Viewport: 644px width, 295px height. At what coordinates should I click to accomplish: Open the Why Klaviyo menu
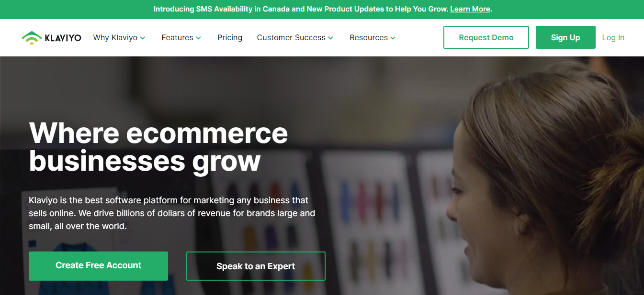pyautogui.click(x=115, y=38)
